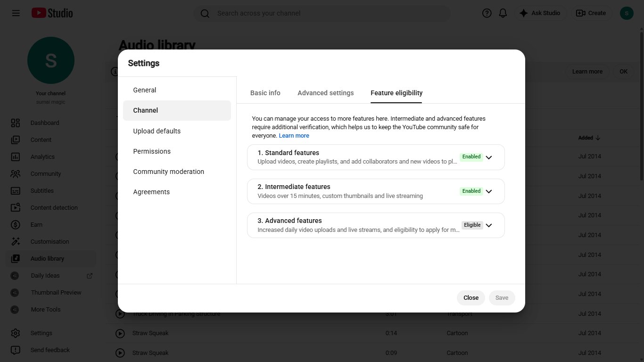Viewport: 644px width, 362px height.
Task: Click the Customisation wand icon
Action: [x=16, y=242]
